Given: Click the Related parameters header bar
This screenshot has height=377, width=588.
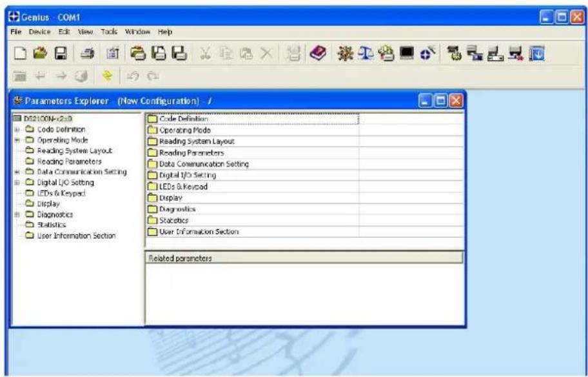Looking at the screenshot, I should pyautogui.click(x=304, y=258).
